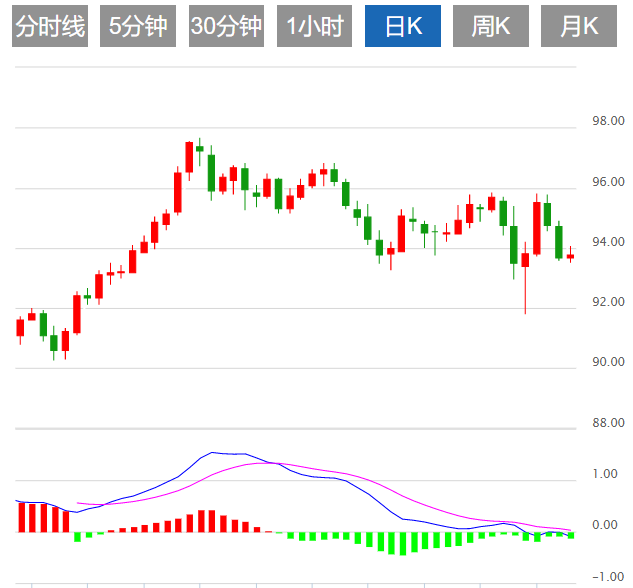Click the 88.00 price axis label
The height and width of the screenshot is (588, 633).
608,423
